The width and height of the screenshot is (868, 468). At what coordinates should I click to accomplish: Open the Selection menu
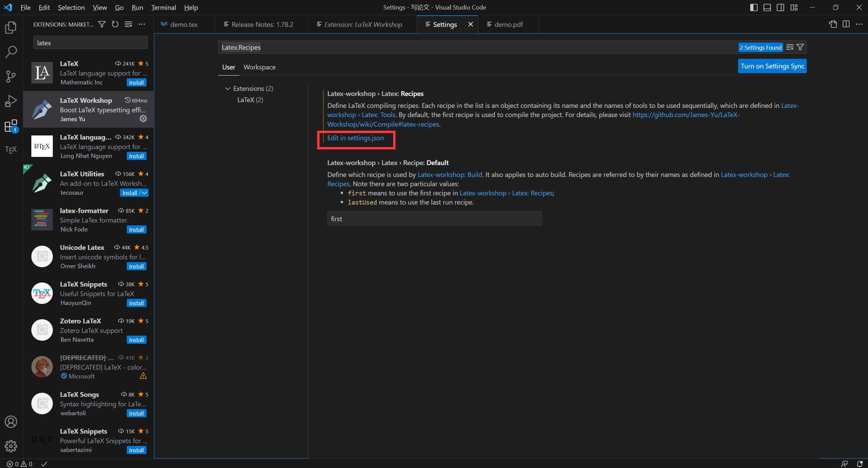click(71, 7)
